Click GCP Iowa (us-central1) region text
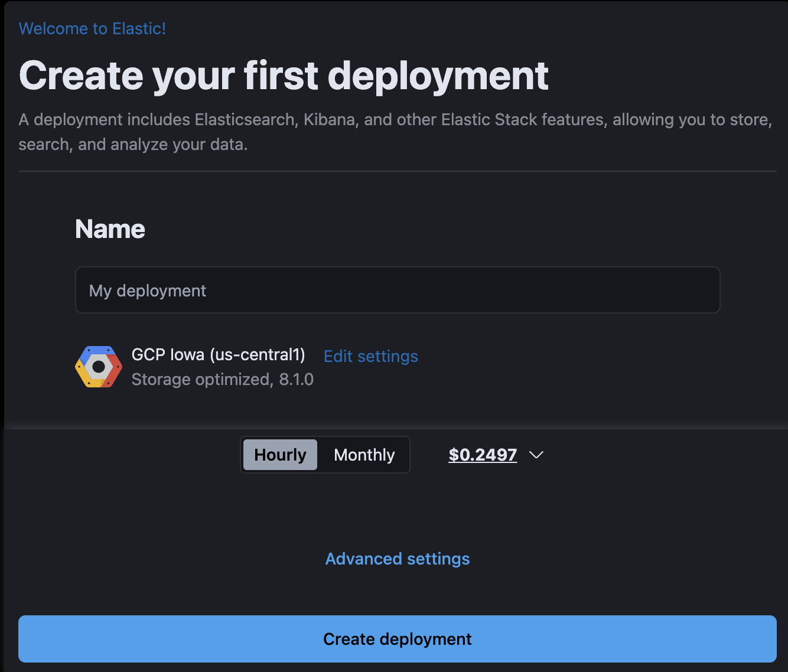 coord(218,354)
